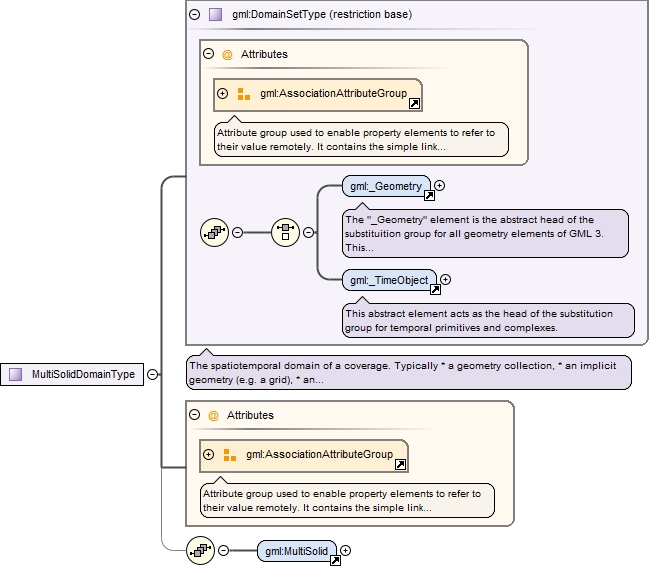Click the MultiSolidDomainType complex type icon
Viewport: 650px width, 570px height.
tap(16, 374)
